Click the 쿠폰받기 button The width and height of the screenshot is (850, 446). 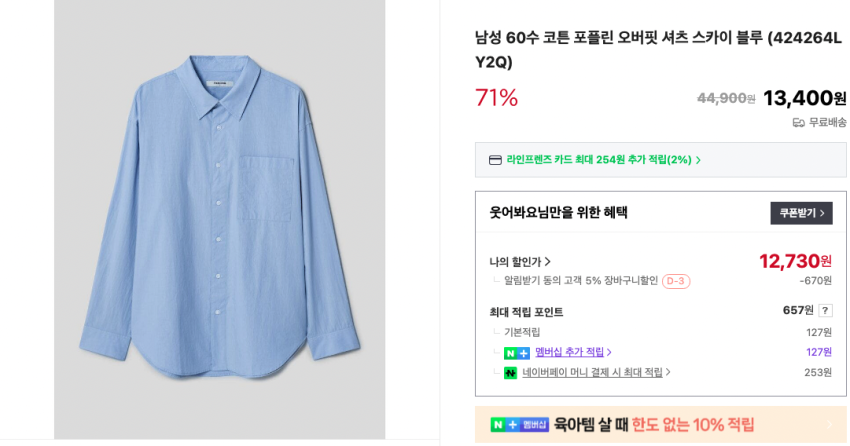click(x=801, y=213)
